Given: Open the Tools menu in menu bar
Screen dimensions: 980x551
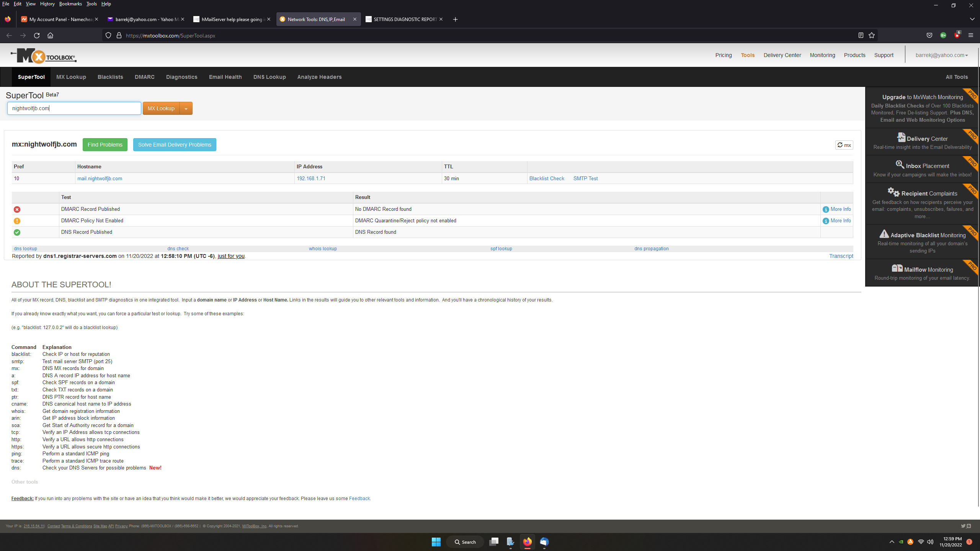Looking at the screenshot, I should [x=91, y=4].
